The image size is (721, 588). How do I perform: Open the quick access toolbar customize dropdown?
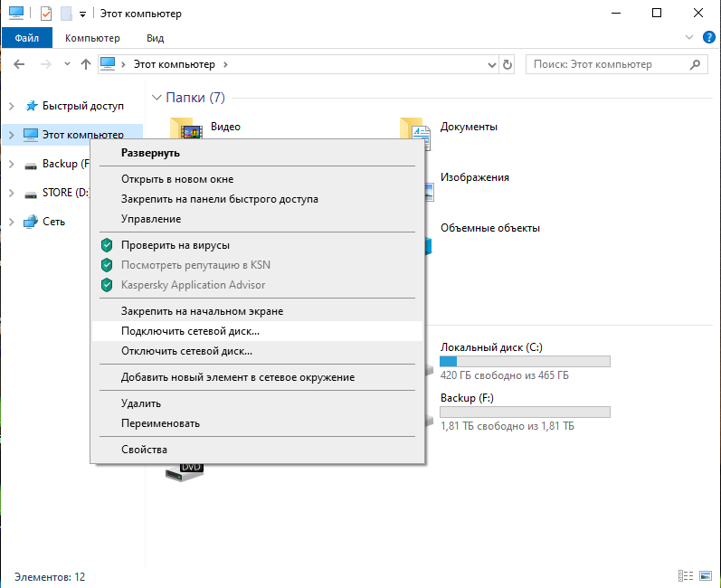click(x=82, y=14)
